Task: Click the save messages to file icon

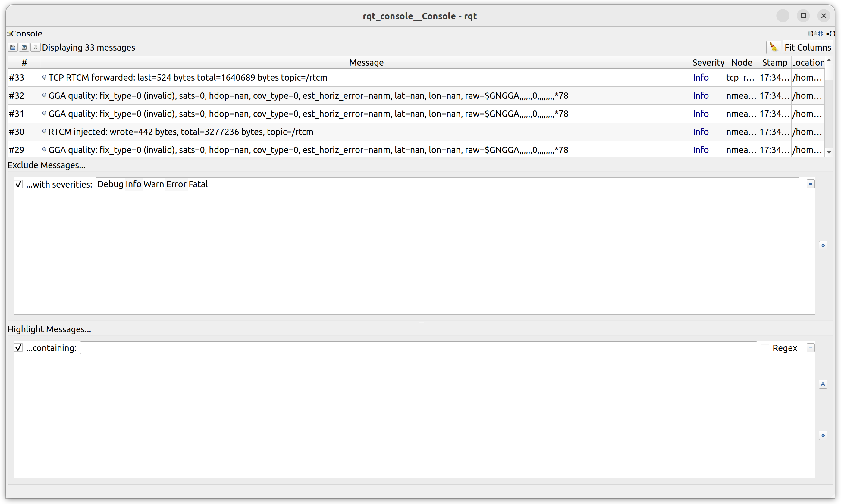Action: coord(24,47)
